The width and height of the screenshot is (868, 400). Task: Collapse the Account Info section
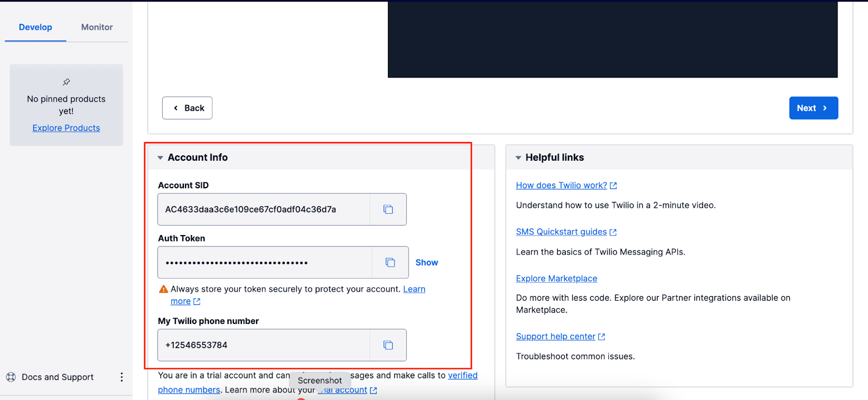pyautogui.click(x=161, y=158)
